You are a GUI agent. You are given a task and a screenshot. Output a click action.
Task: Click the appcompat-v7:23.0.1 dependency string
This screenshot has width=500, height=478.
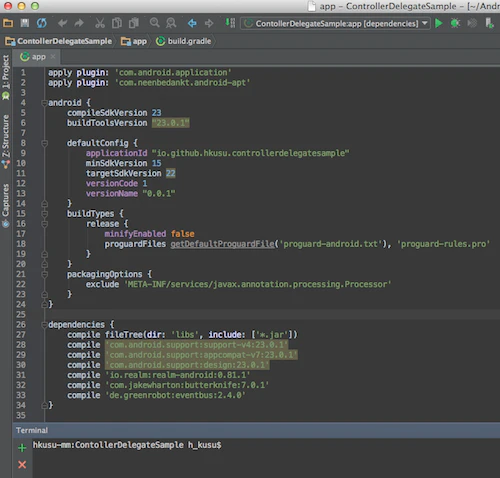click(201, 355)
